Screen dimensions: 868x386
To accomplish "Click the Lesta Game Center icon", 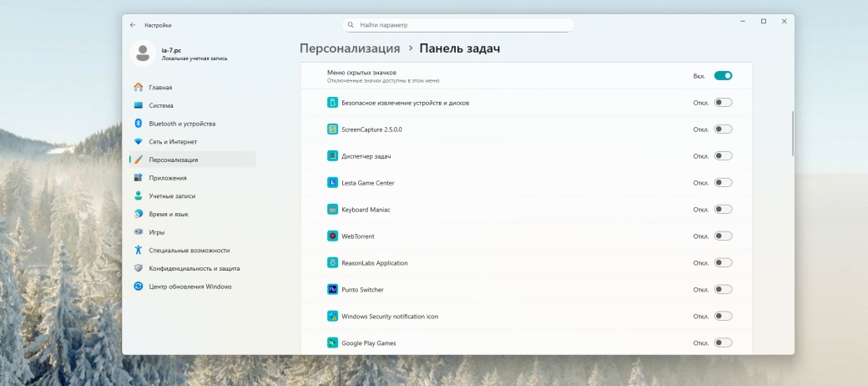I will [x=332, y=183].
